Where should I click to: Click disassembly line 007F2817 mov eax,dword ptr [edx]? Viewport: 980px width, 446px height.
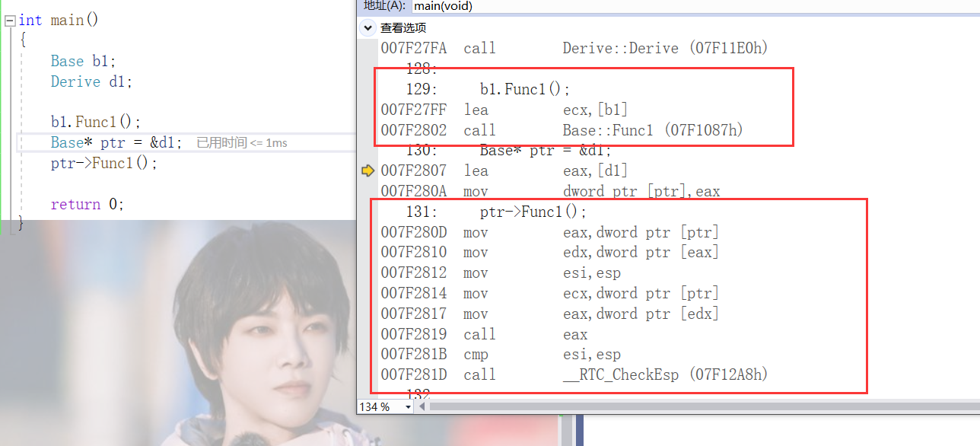click(550, 314)
